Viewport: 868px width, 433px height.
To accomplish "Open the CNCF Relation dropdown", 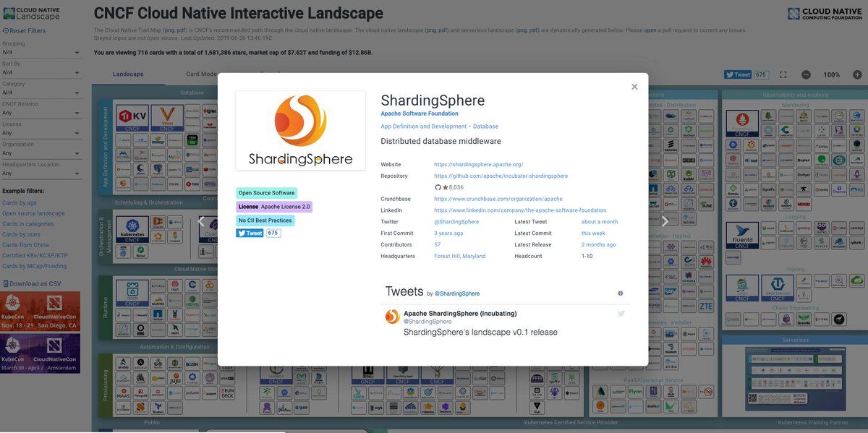I will coord(43,113).
